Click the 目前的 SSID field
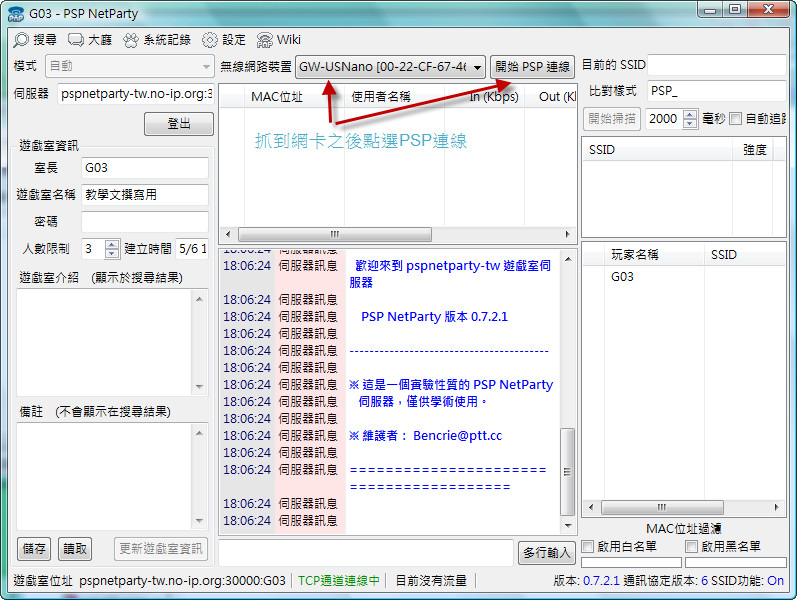 point(717,65)
